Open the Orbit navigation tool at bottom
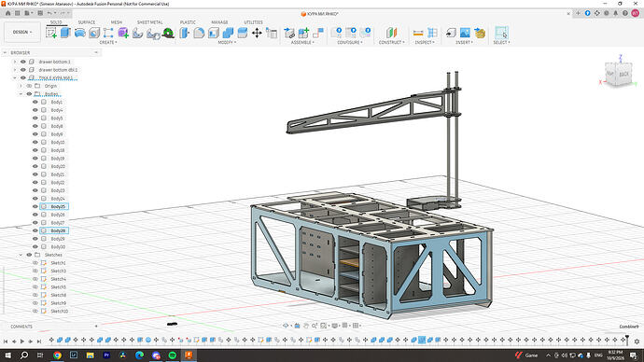 (x=286, y=326)
